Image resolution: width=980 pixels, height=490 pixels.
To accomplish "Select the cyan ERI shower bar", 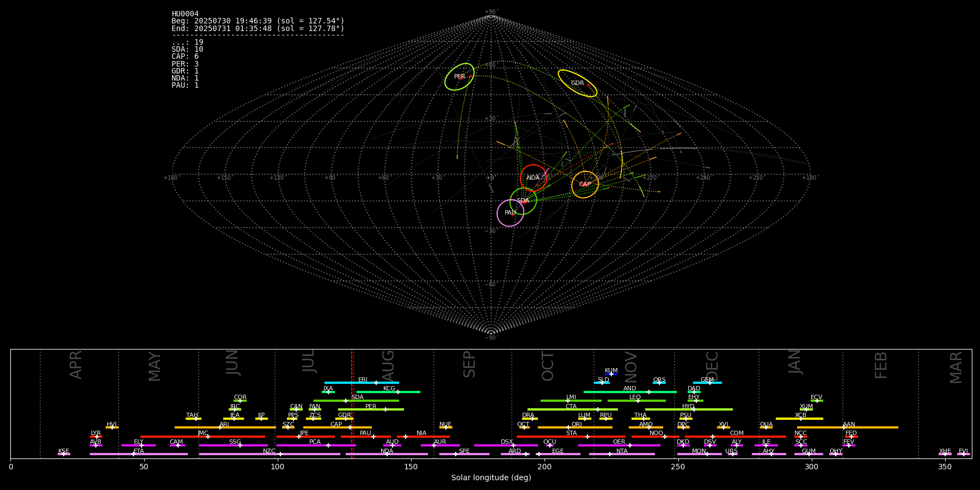I will 362,383.
